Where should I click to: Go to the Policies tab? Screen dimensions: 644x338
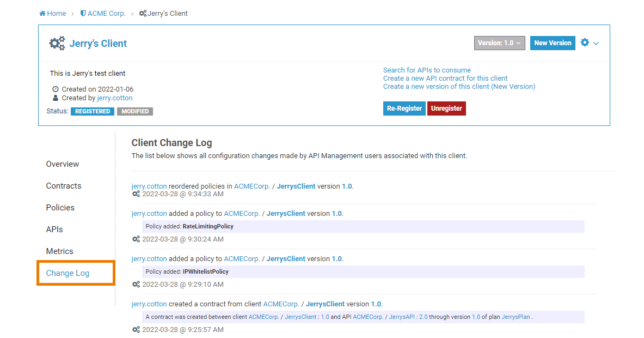(x=60, y=208)
